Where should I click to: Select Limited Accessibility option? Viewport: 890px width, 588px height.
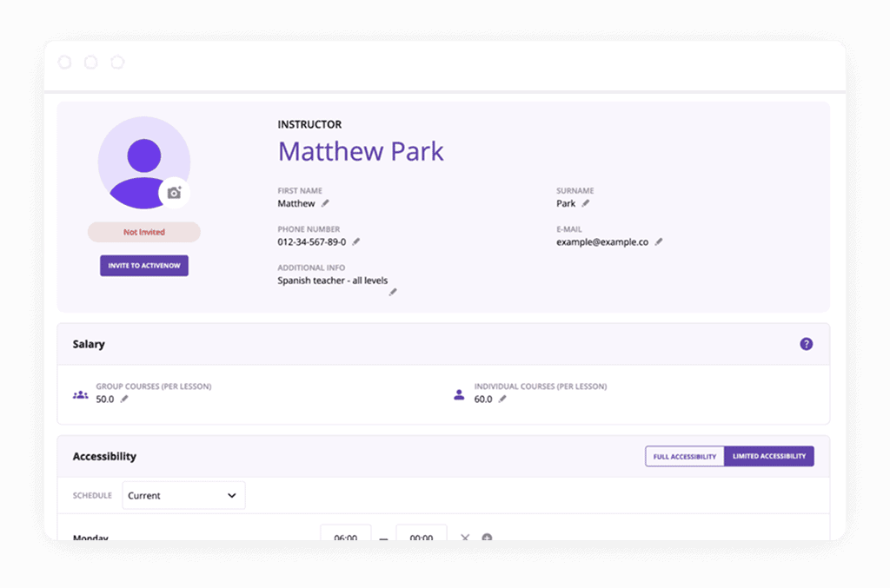tap(768, 456)
